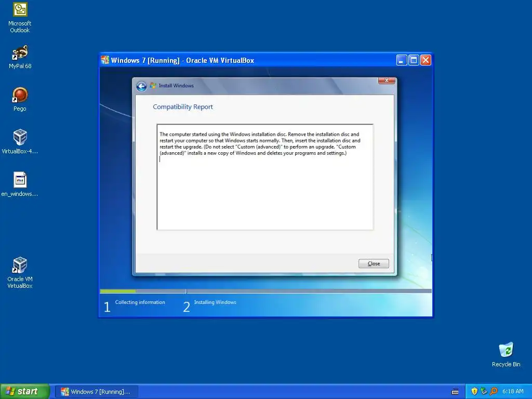Click the orange magnifier tray icon

click(494, 391)
